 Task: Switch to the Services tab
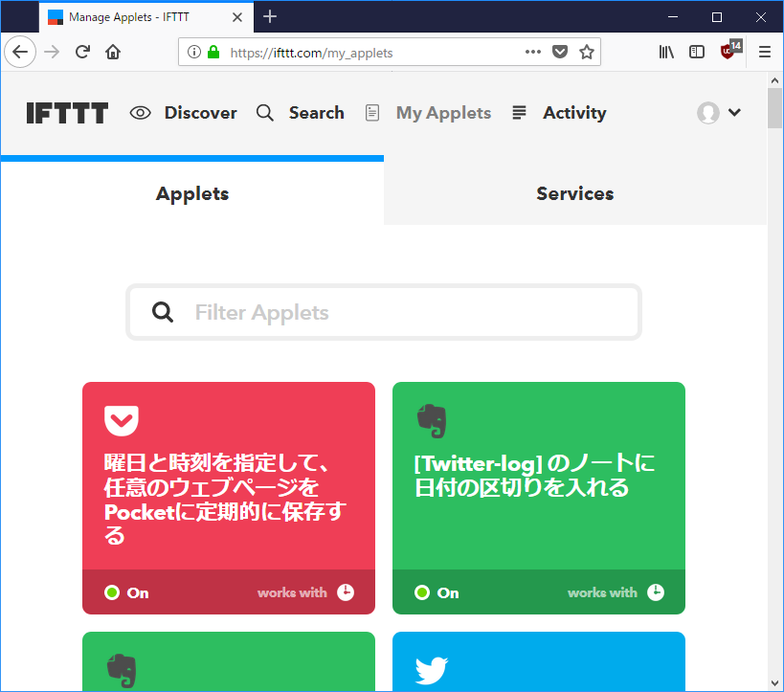pos(575,193)
